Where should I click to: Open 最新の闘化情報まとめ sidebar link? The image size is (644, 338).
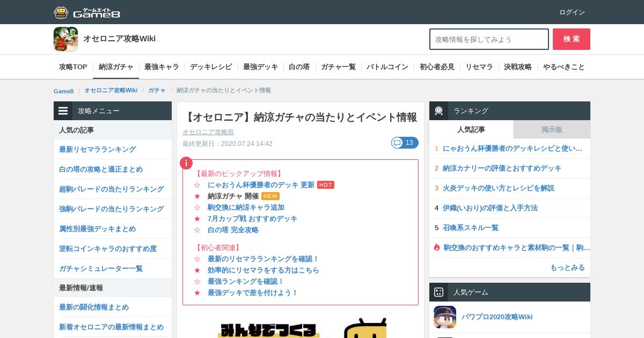tap(94, 307)
